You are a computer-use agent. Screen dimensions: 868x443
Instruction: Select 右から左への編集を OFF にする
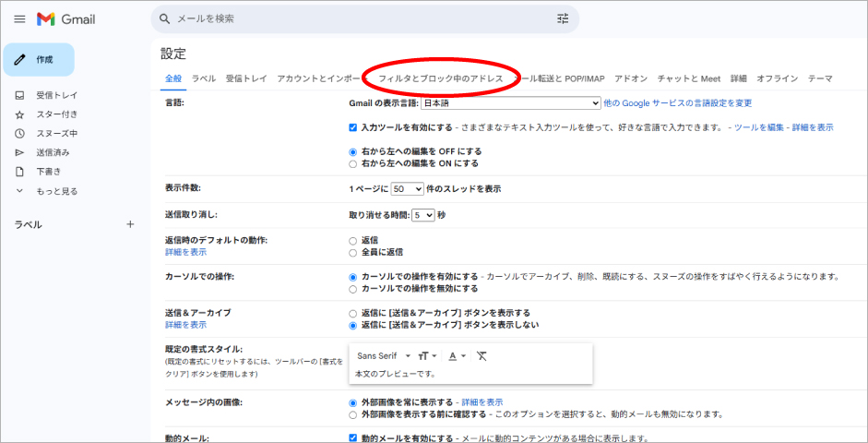(x=353, y=151)
